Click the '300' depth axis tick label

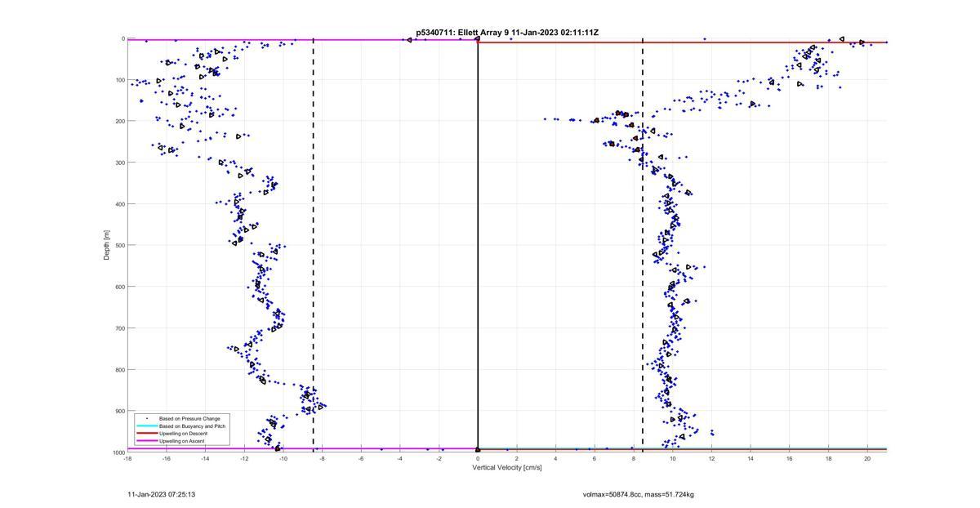click(x=119, y=163)
